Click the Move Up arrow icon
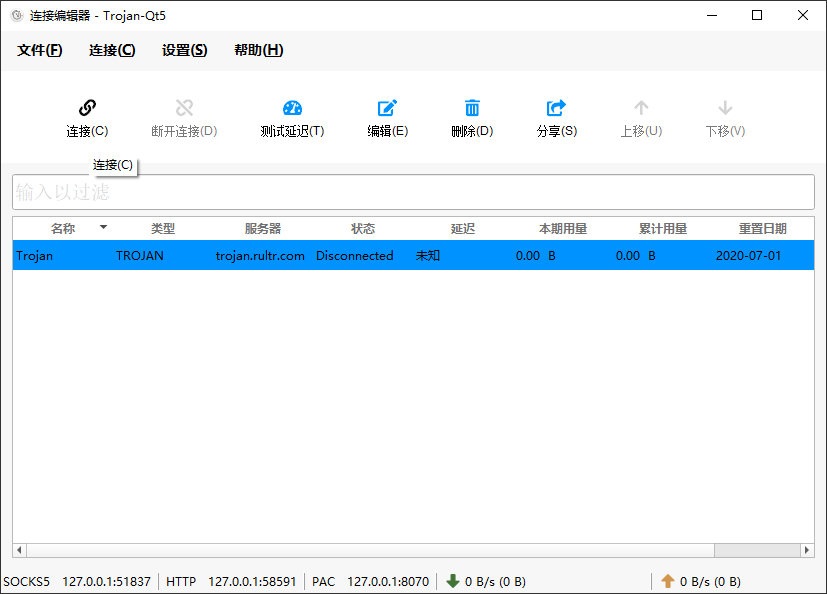The image size is (827, 594). 641,108
